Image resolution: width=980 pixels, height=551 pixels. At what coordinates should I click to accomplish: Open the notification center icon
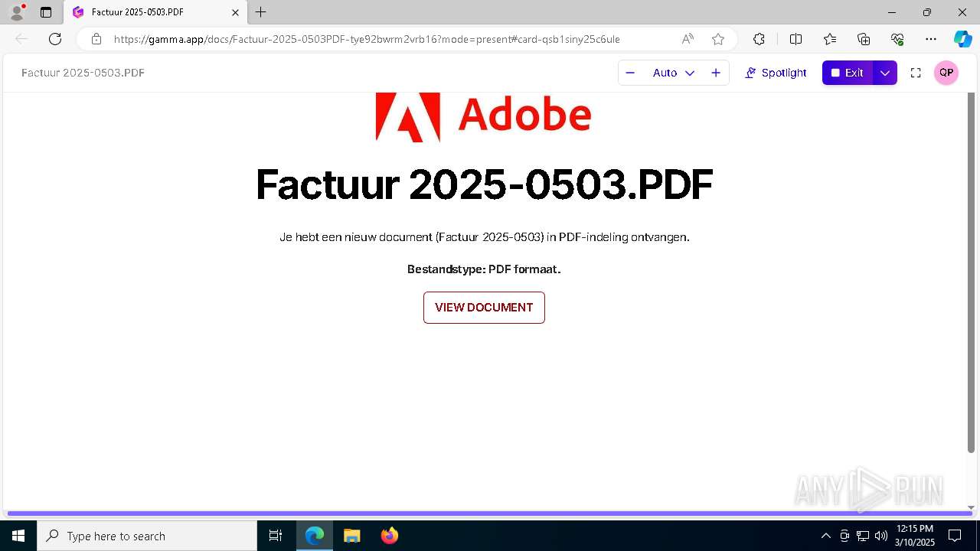tap(955, 536)
